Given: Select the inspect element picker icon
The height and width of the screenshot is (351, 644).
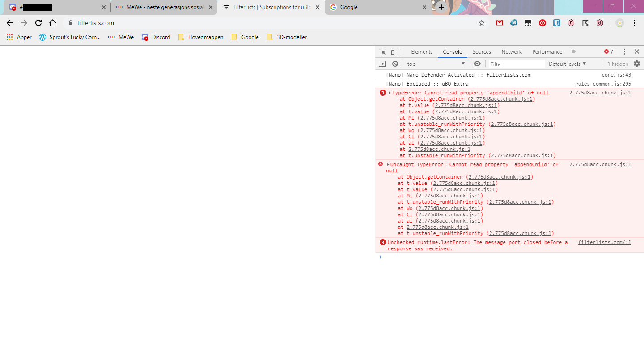Looking at the screenshot, I should [382, 52].
